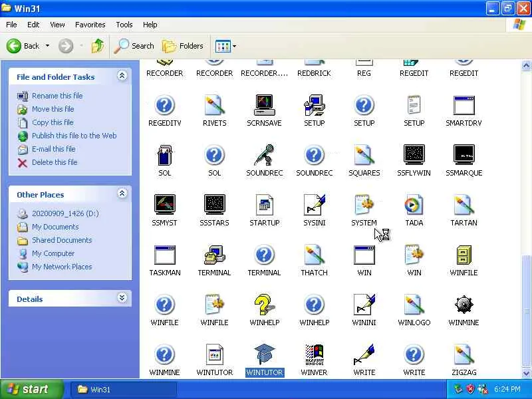
Task: Click the scrollbar down arrow
Action: click(x=526, y=373)
